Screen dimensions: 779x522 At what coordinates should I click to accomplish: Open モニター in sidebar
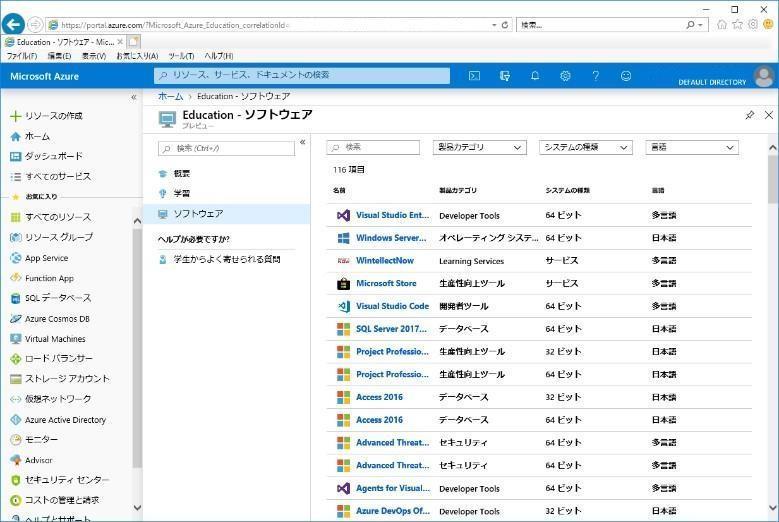(x=34, y=440)
